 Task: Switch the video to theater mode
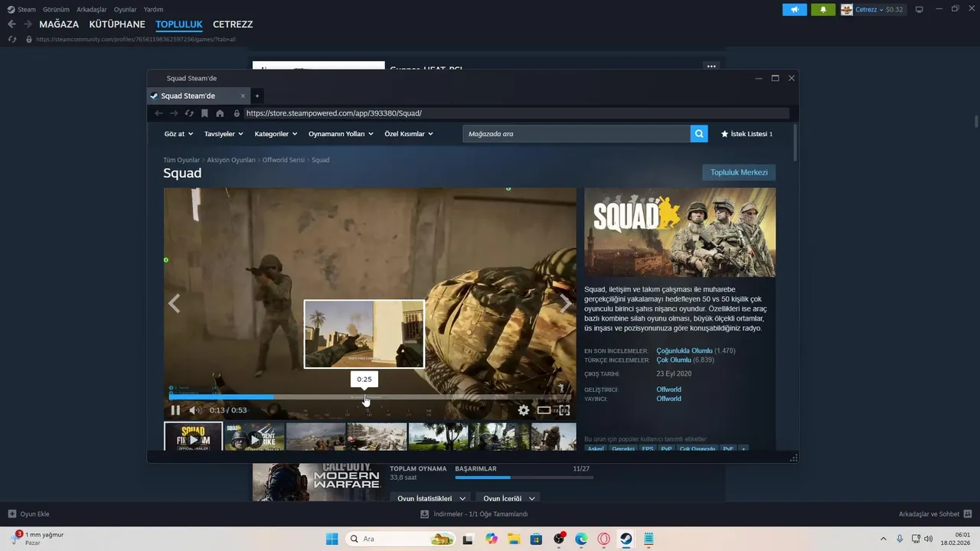point(544,410)
